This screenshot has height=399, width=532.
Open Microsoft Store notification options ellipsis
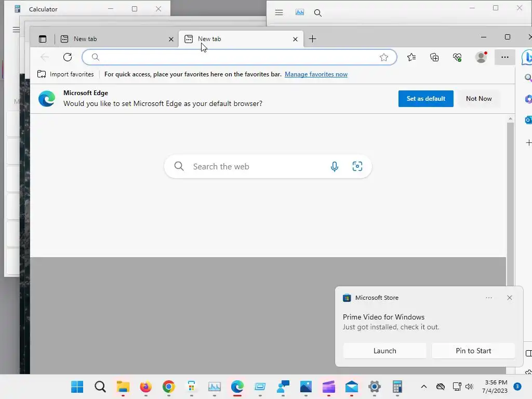click(x=488, y=298)
